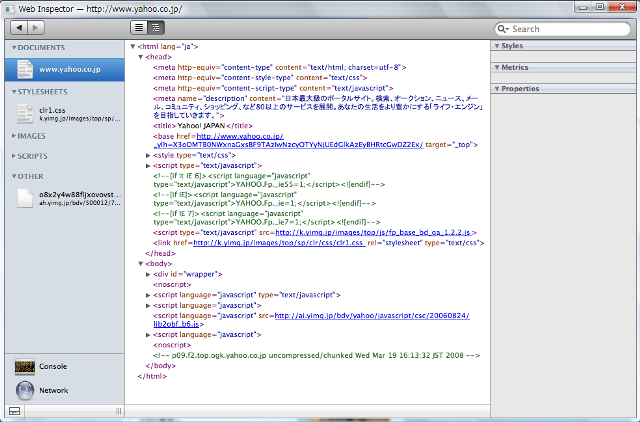640x422 pixels.
Task: Select the first noscript element after wrapper
Action: [172, 284]
